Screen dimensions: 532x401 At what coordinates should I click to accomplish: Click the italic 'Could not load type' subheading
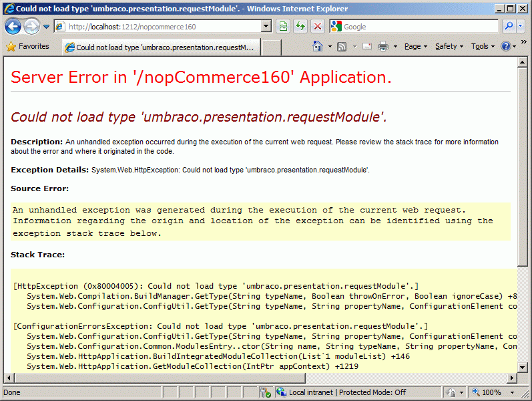coord(199,117)
